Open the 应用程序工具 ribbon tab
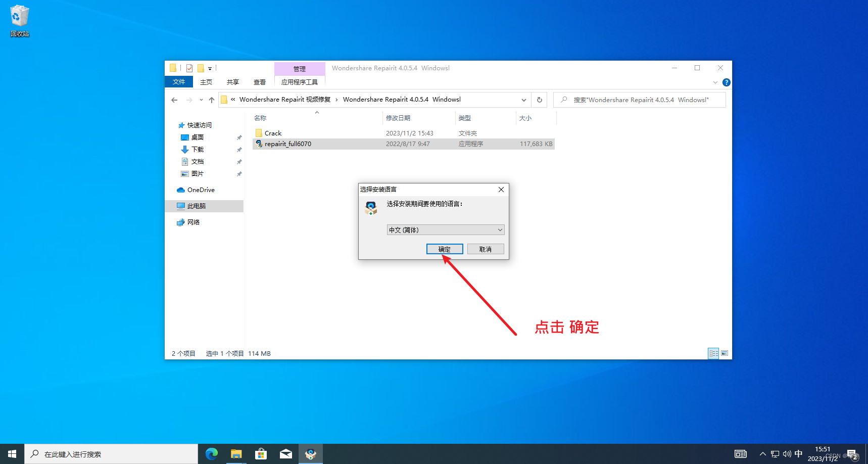 coord(300,82)
